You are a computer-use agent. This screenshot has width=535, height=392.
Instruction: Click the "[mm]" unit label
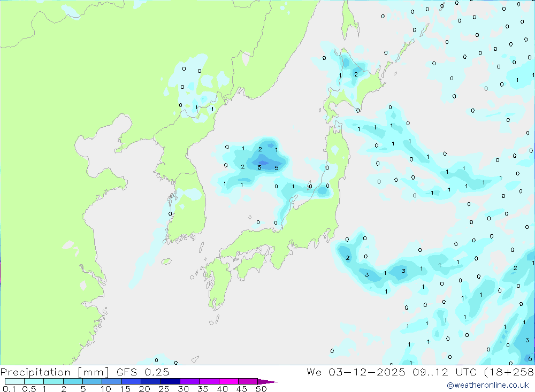pos(94,372)
